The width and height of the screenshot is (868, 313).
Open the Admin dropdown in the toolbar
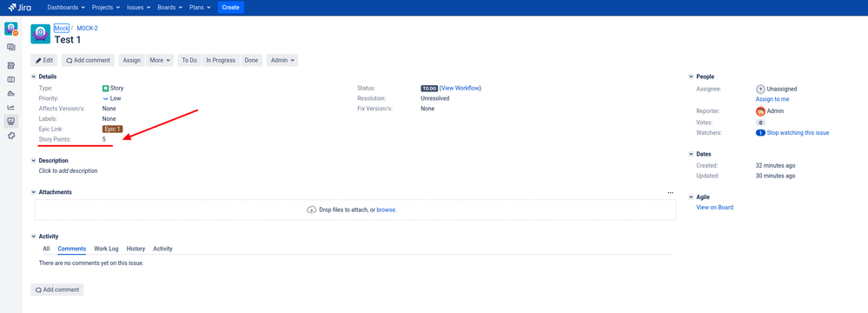[x=282, y=60]
